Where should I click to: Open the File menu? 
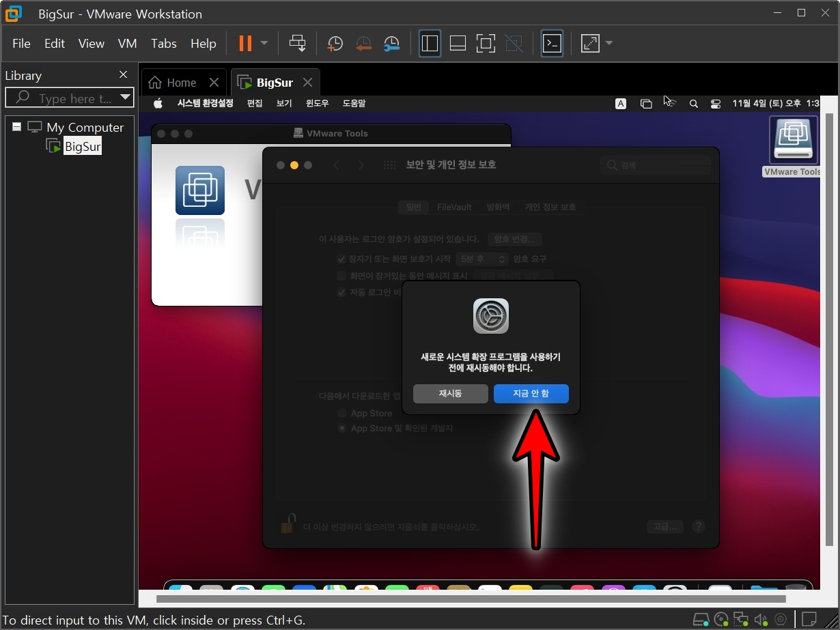21,44
